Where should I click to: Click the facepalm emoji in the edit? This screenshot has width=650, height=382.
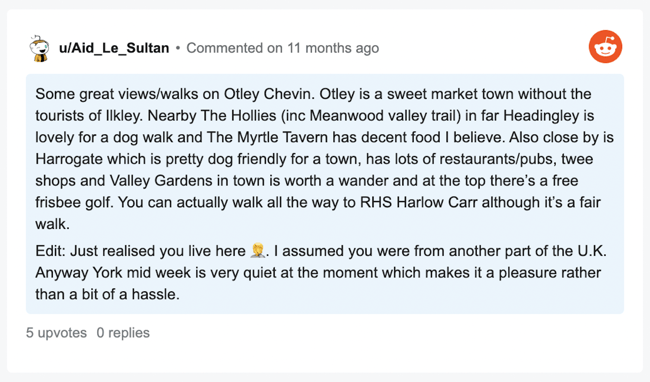pos(258,251)
